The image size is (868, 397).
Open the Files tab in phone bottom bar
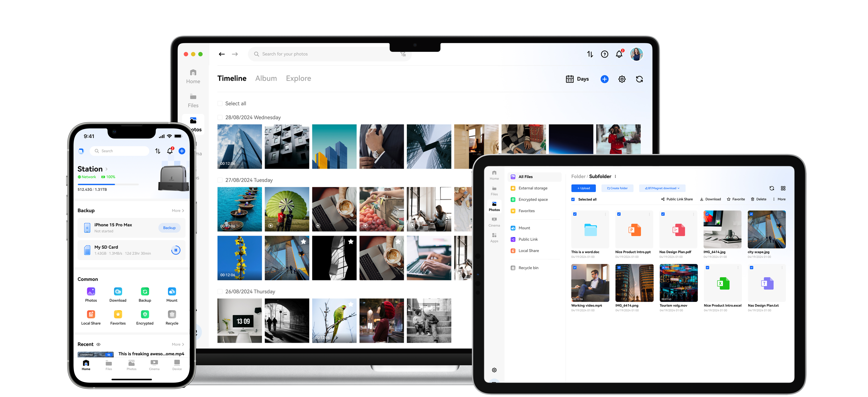point(108,365)
